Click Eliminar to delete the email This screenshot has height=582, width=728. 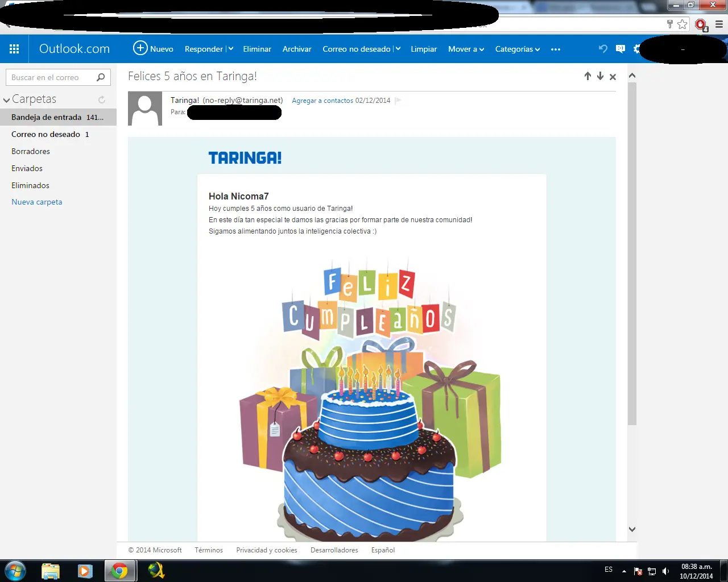257,49
